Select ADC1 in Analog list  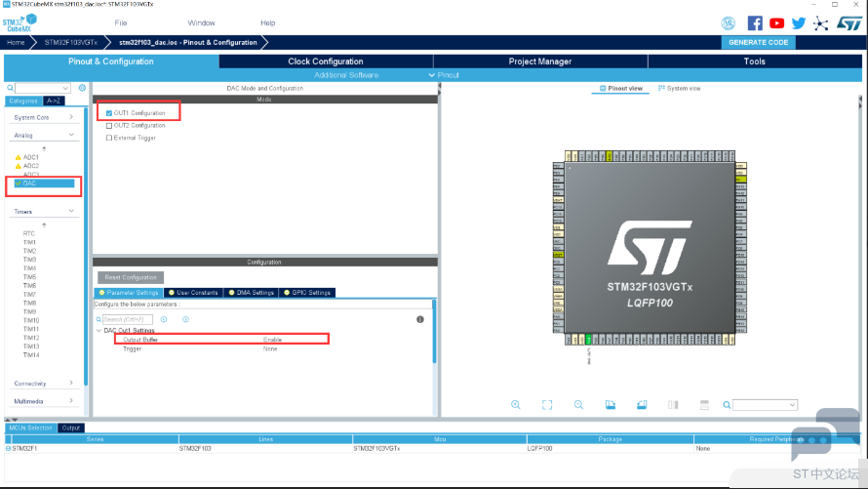pyautogui.click(x=30, y=157)
